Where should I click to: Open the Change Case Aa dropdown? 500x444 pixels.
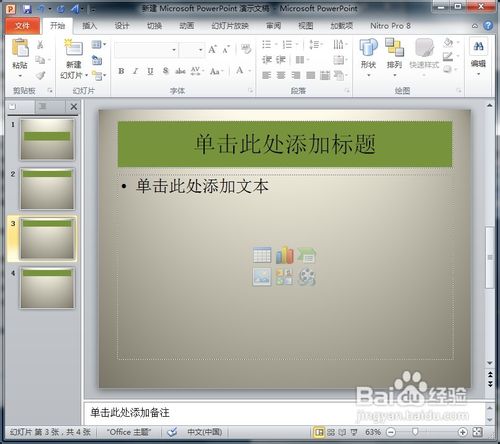[217, 71]
